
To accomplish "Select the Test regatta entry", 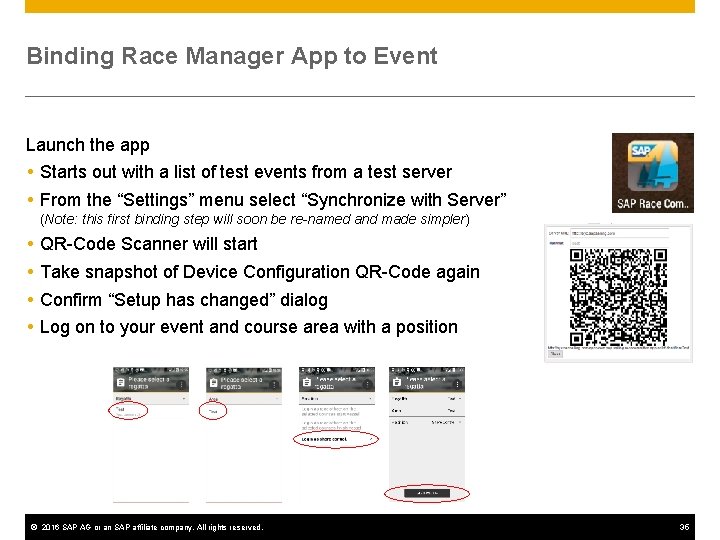I will (x=128, y=411).
